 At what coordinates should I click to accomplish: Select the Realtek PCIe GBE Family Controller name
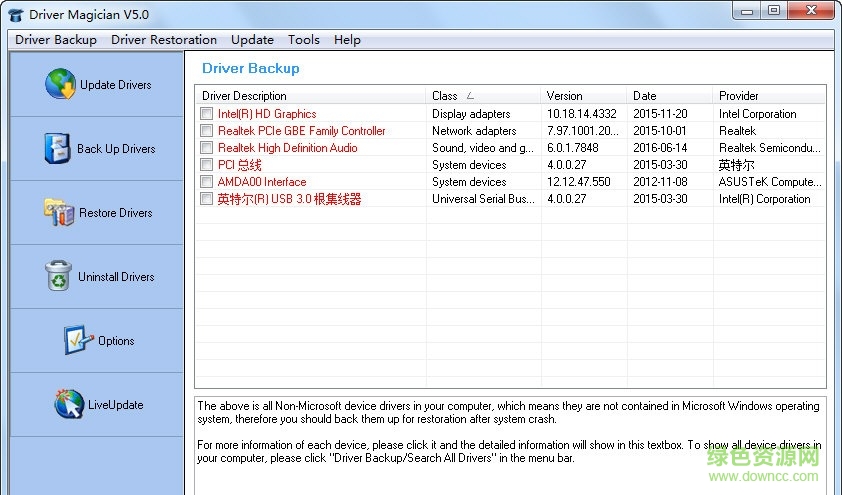301,130
